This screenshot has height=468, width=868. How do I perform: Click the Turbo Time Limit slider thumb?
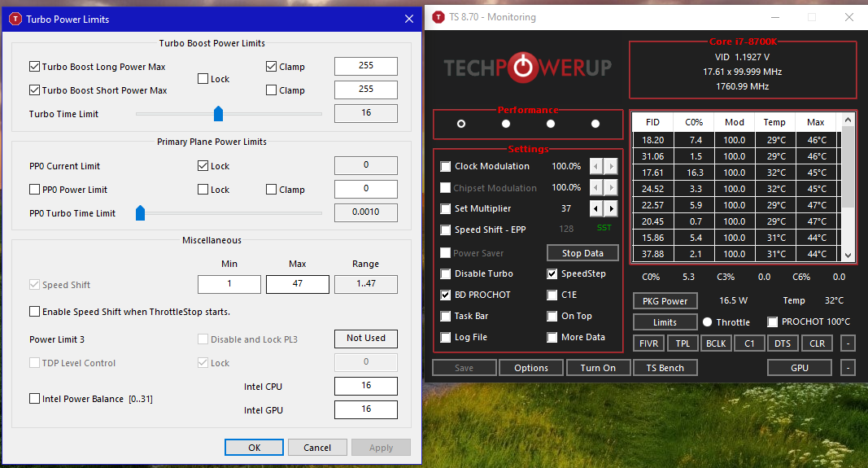pyautogui.click(x=218, y=113)
